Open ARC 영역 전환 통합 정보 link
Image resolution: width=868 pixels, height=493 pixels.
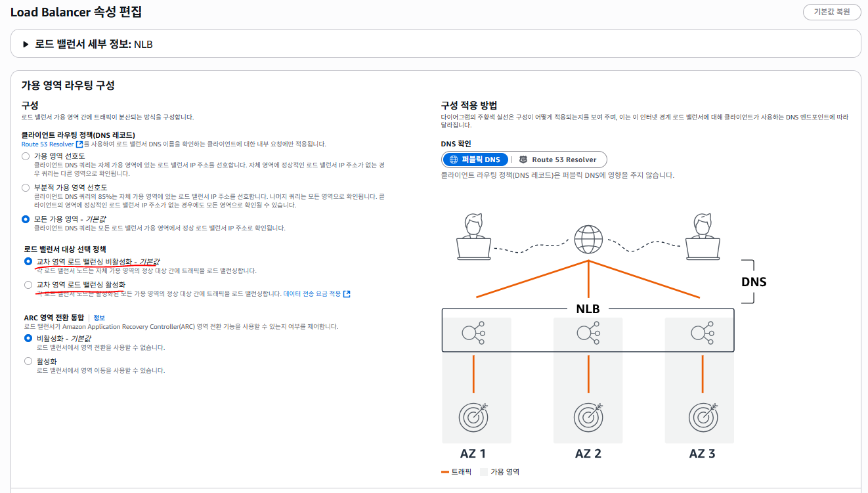(99, 318)
